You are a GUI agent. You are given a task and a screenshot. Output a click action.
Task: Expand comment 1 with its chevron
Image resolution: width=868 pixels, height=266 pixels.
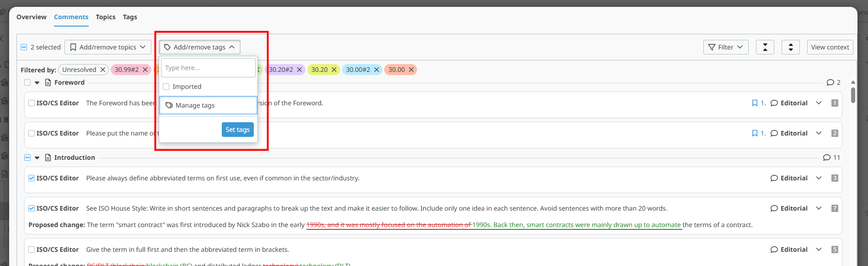coord(819,103)
